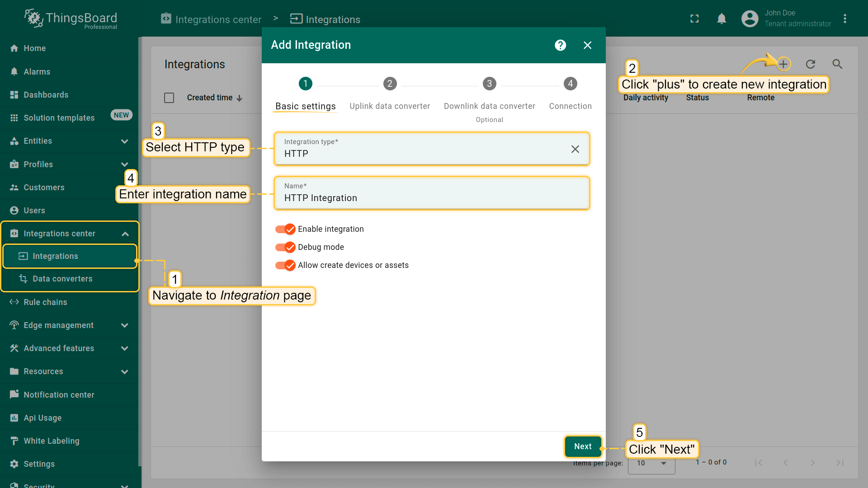868x488 pixels.
Task: Search the integrations table
Action: click(837, 64)
